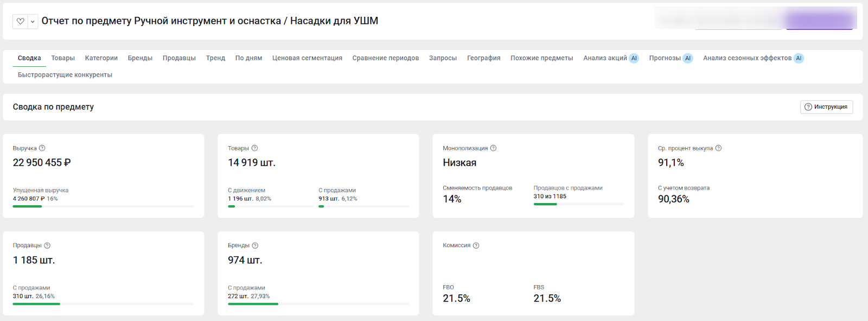Click the heart favorite icon

tap(21, 21)
